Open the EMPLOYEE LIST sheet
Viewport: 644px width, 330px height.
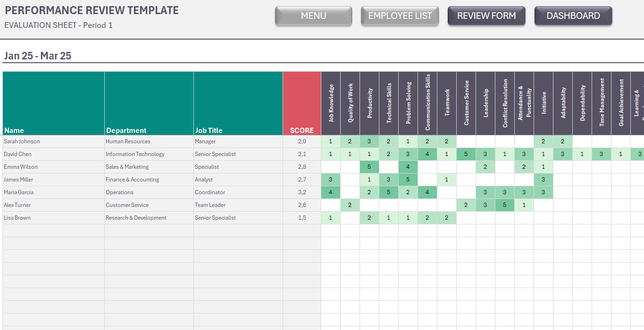tap(400, 16)
